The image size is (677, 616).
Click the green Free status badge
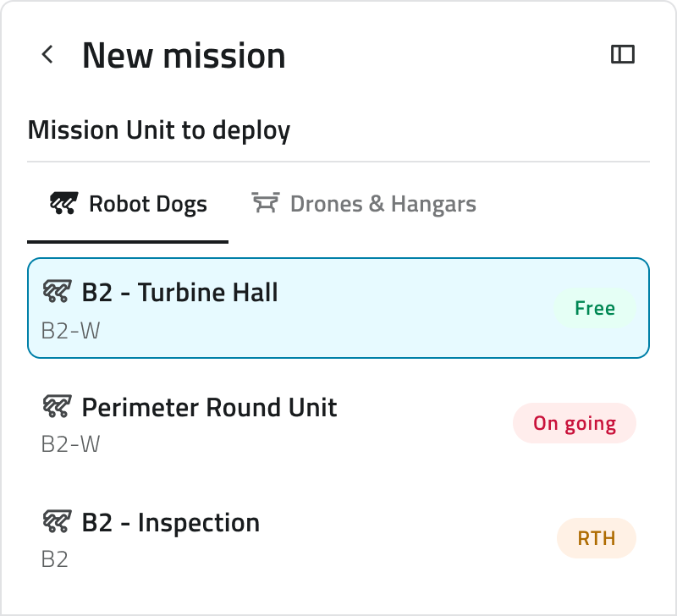pos(595,308)
